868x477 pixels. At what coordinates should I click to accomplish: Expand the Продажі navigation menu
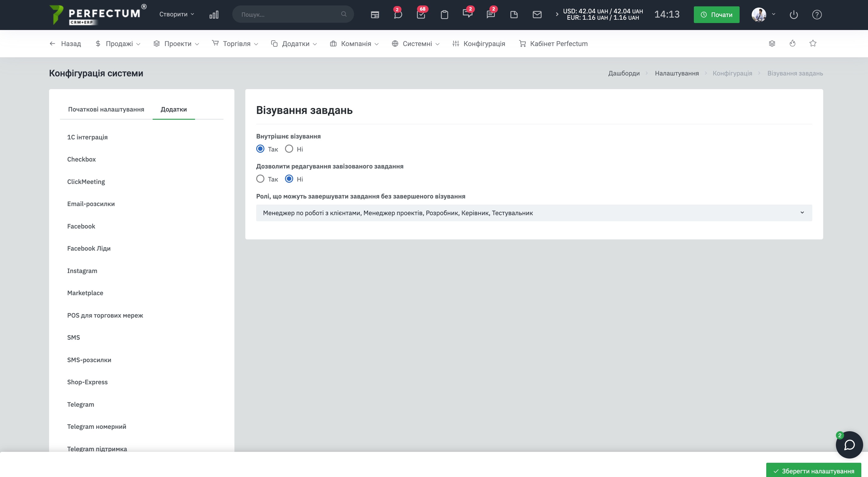118,43
